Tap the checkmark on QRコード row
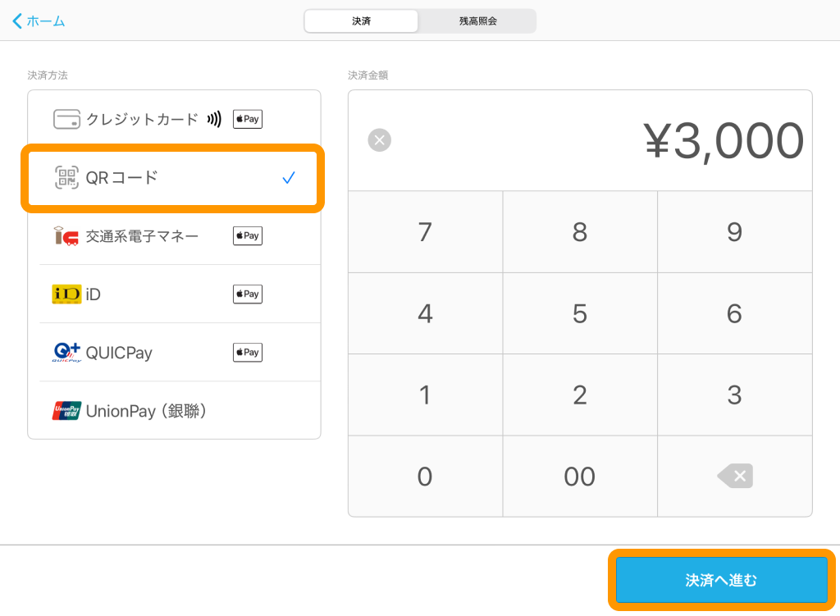The height and width of the screenshot is (616, 840). 288,177
